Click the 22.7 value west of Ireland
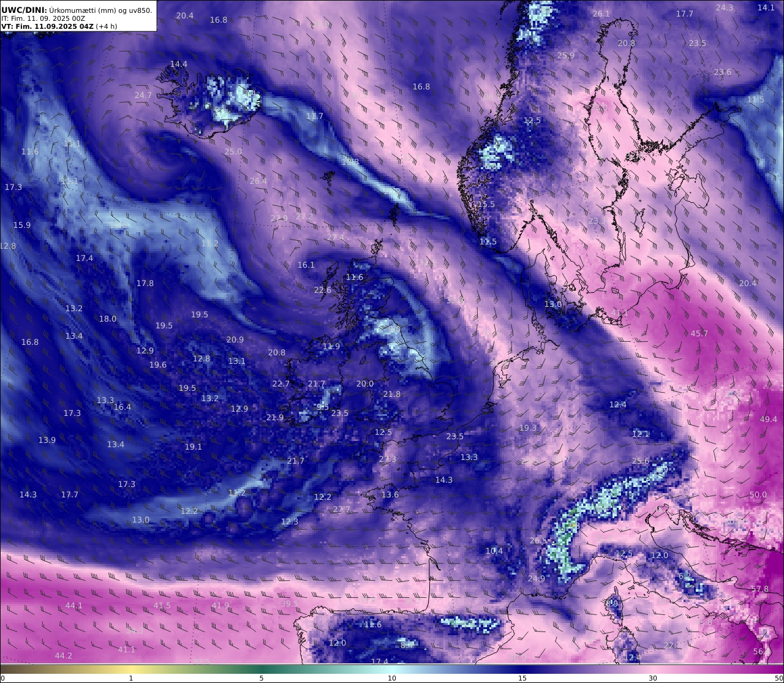Screen dimensions: 784x683 point(281,383)
